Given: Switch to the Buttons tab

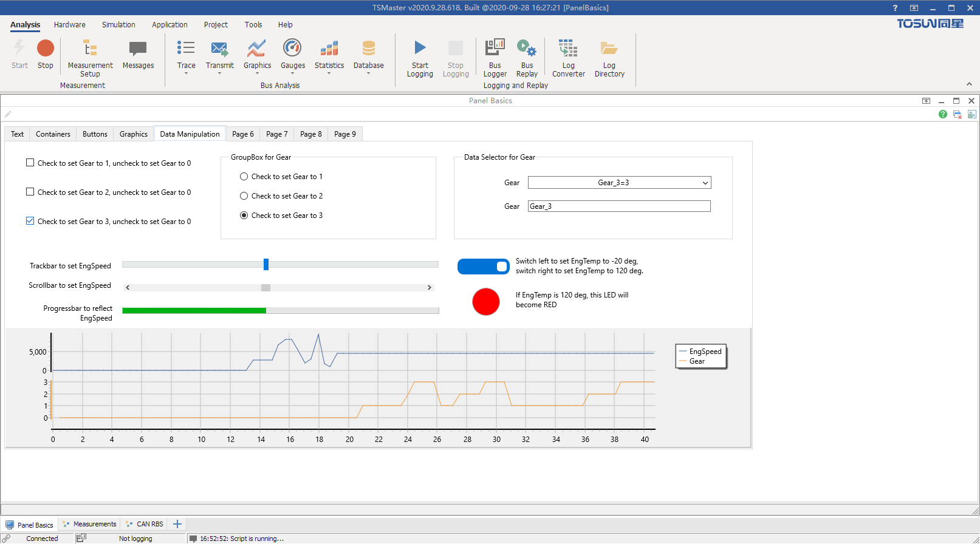Looking at the screenshot, I should point(95,134).
